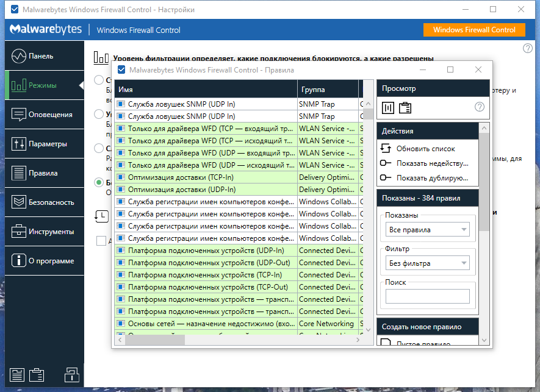Viewport: 540px width, 392px height.
Task: Click the Показаны - 384 правил header
Action: 427,198
